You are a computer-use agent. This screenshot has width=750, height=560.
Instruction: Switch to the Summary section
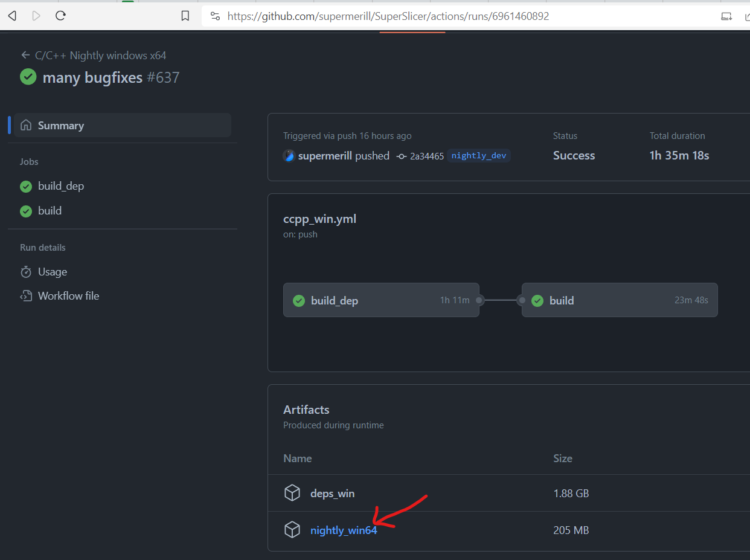pos(61,125)
